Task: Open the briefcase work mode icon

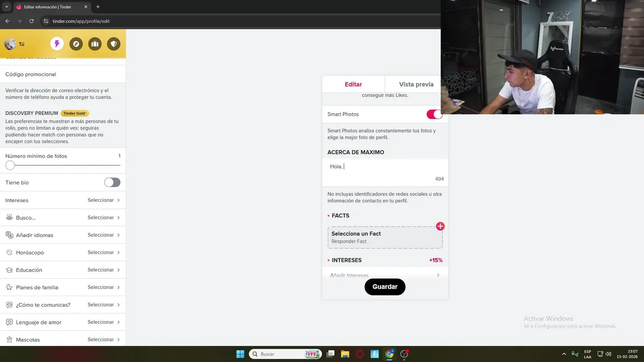Action: [x=95, y=44]
